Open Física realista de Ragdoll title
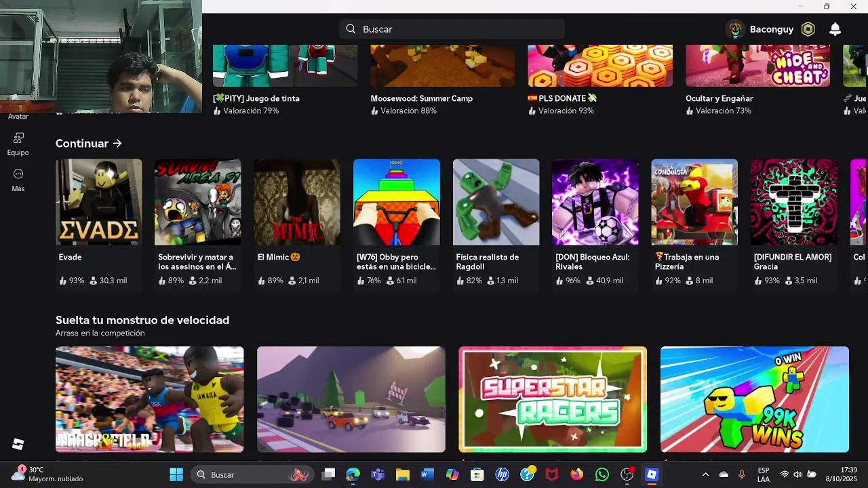Screen dimensions: 868x488 pyautogui.click(x=488, y=262)
